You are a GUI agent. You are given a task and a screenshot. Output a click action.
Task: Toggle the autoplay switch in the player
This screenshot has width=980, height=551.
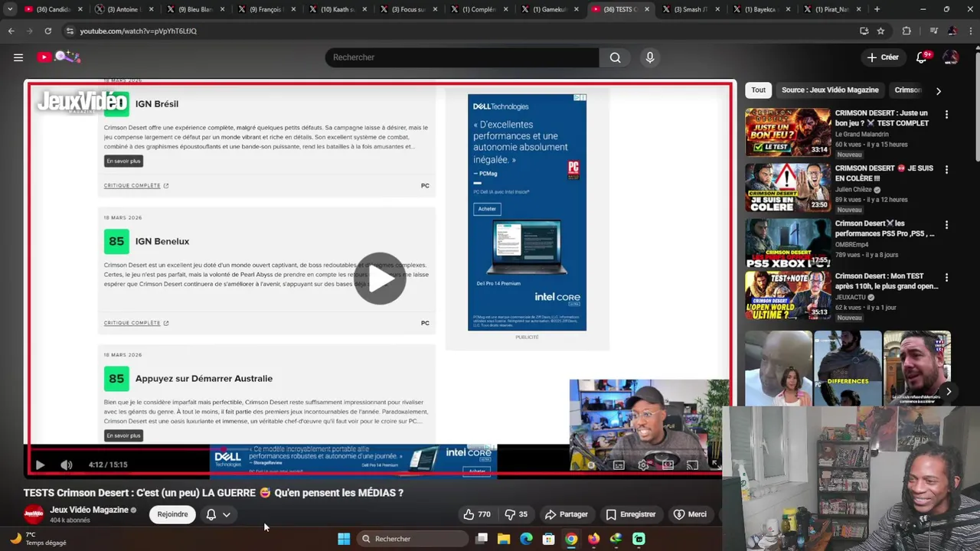(x=591, y=465)
